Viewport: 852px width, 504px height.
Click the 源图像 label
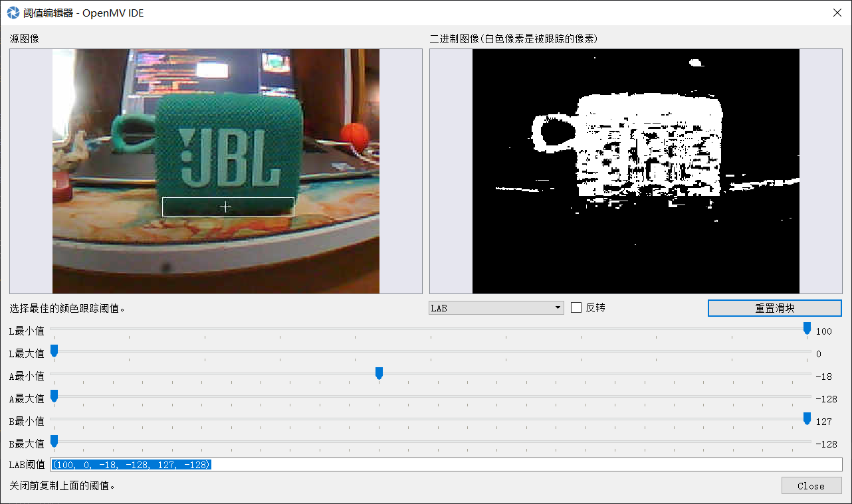click(x=25, y=39)
